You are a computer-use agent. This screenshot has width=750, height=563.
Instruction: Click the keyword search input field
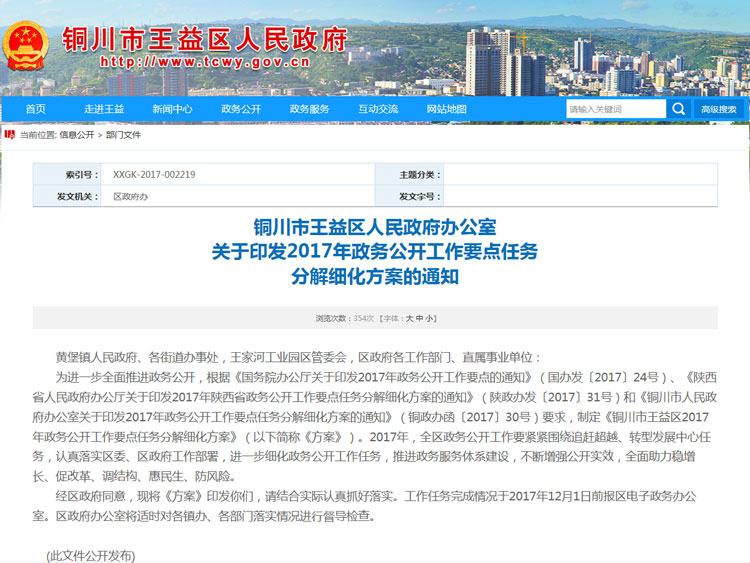(615, 109)
